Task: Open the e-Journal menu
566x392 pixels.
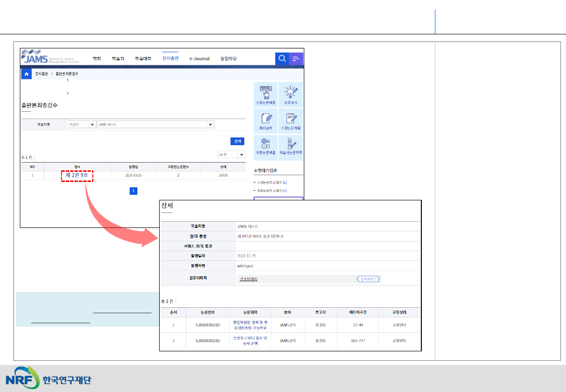Action: (x=199, y=59)
